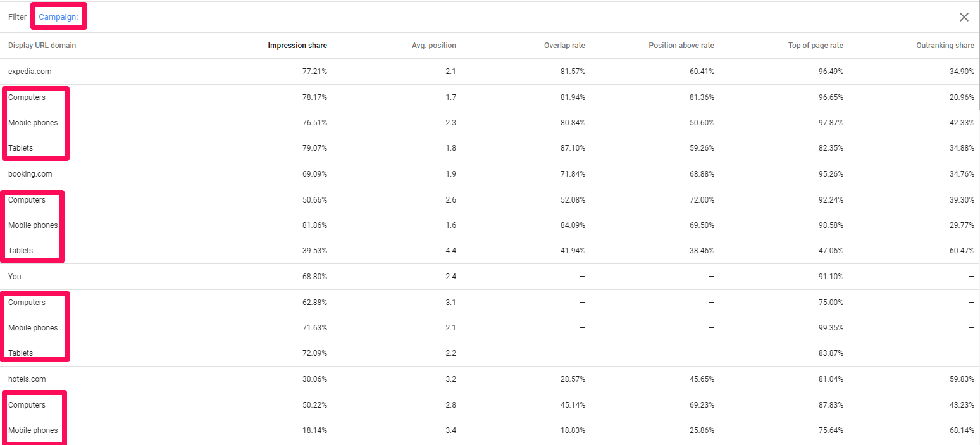This screenshot has height=445, width=980.
Task: Click Tablets segment under booking.com
Action: click(20, 251)
